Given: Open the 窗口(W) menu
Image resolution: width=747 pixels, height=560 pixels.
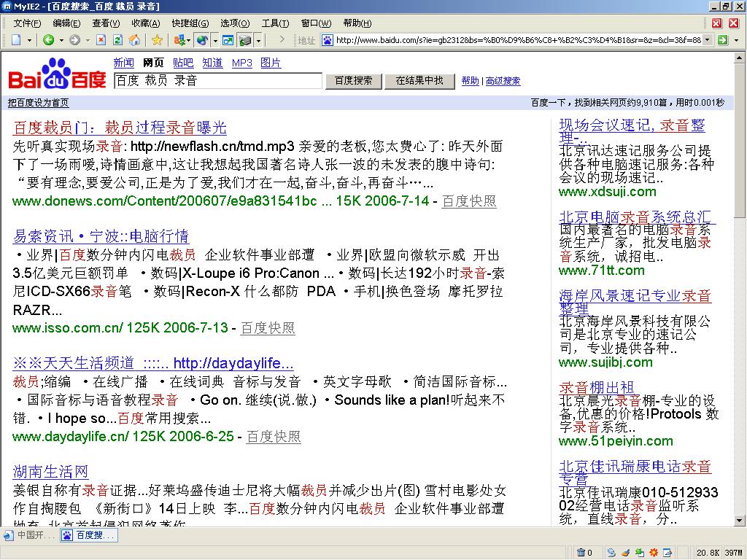Looking at the screenshot, I should (317, 23).
